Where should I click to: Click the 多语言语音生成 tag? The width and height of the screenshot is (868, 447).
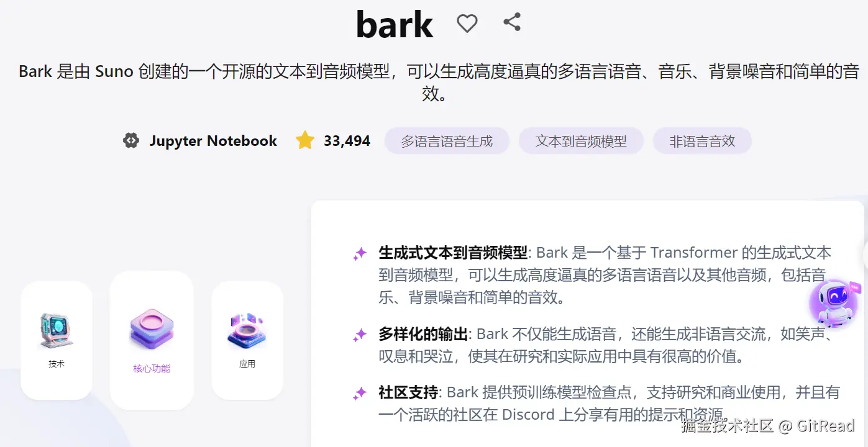click(447, 141)
